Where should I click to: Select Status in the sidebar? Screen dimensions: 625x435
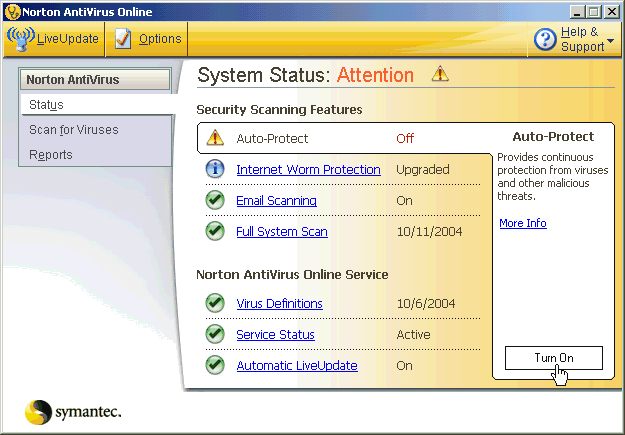point(47,104)
